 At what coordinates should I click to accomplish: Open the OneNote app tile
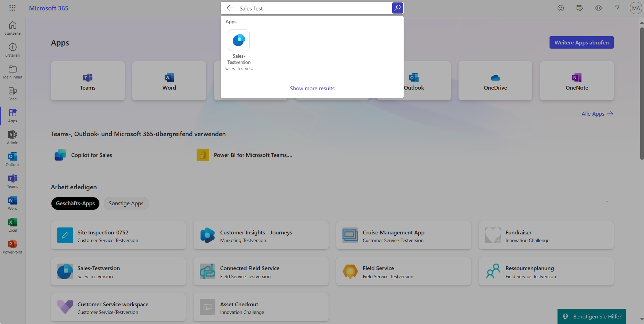pyautogui.click(x=577, y=81)
